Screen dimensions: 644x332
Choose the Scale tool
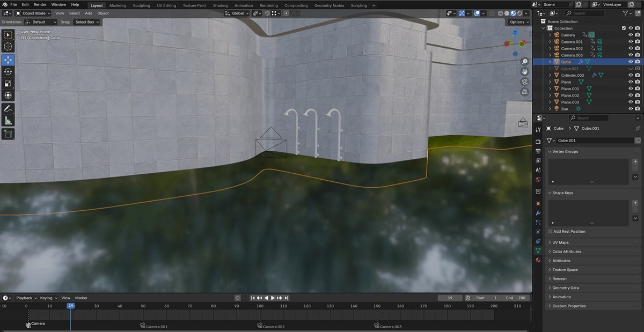8,84
